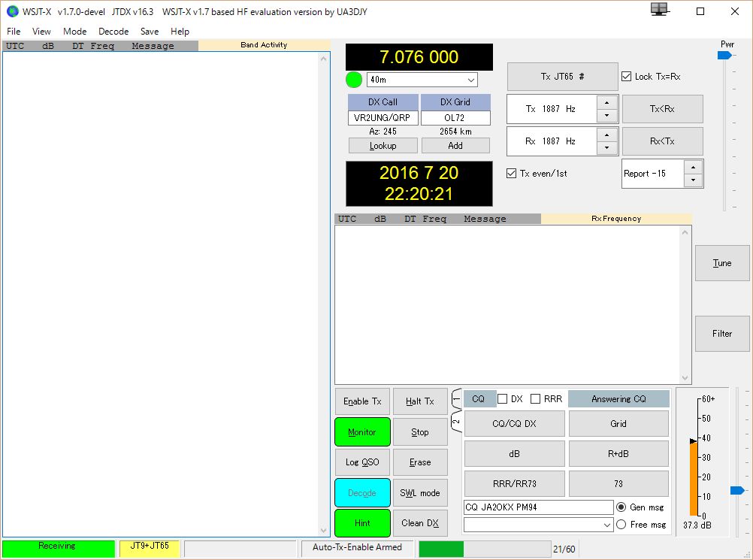Check the RRR checkbox
Image resolution: width=753 pixels, height=560 pixels.
point(536,399)
